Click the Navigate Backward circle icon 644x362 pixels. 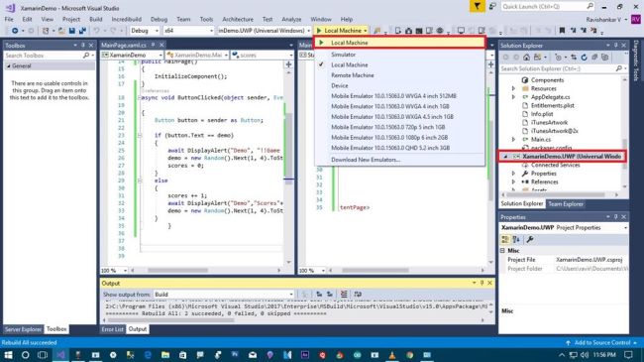[15, 31]
